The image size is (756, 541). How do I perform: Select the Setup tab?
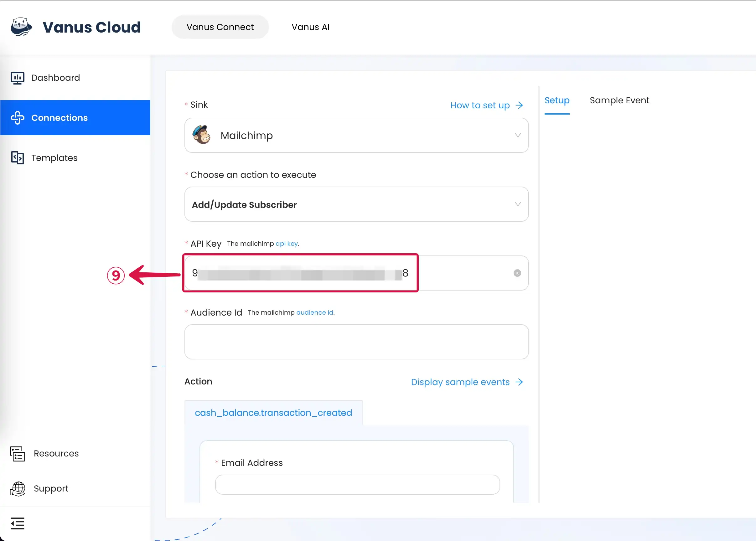[557, 100]
